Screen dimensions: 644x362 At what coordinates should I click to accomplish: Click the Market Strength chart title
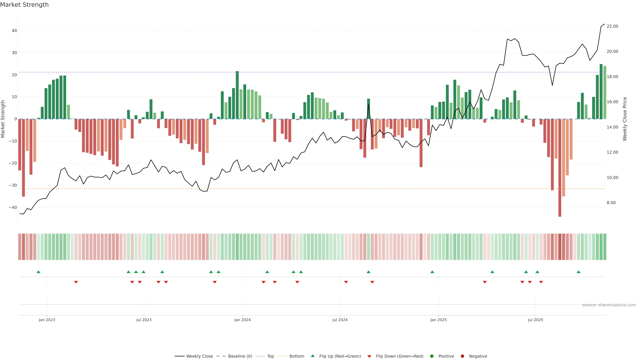tap(24, 5)
